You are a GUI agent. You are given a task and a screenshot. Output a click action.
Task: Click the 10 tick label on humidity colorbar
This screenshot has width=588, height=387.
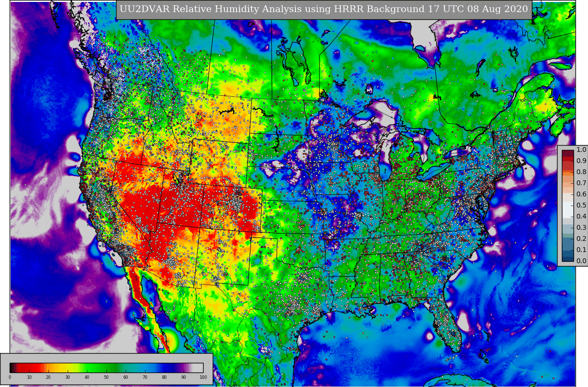coord(29,377)
